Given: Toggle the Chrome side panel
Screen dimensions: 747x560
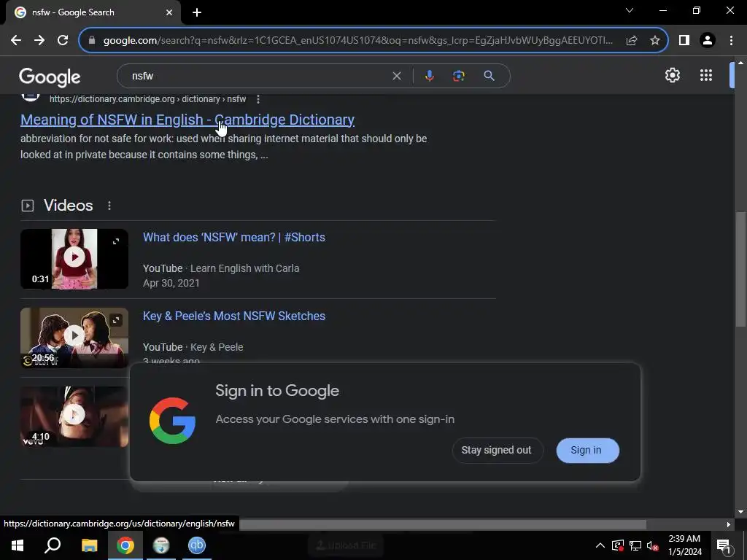Looking at the screenshot, I should pyautogui.click(x=684, y=41).
